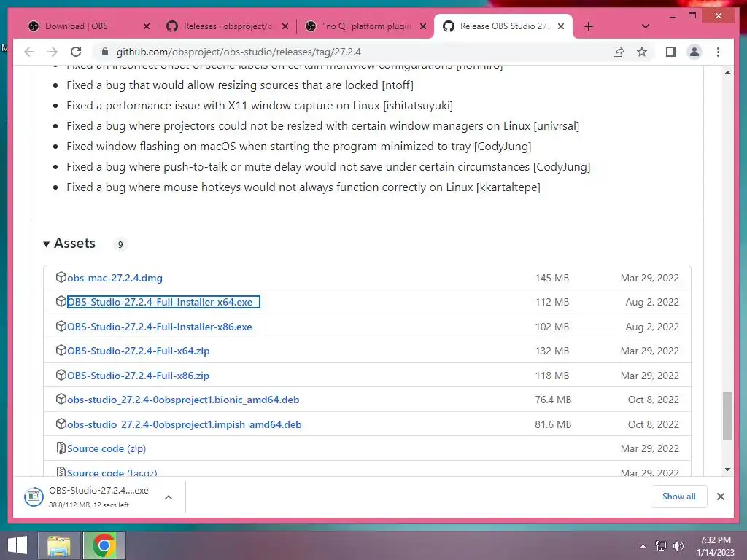Click scrollbar up arrow
747x560 pixels.
pos(727,72)
